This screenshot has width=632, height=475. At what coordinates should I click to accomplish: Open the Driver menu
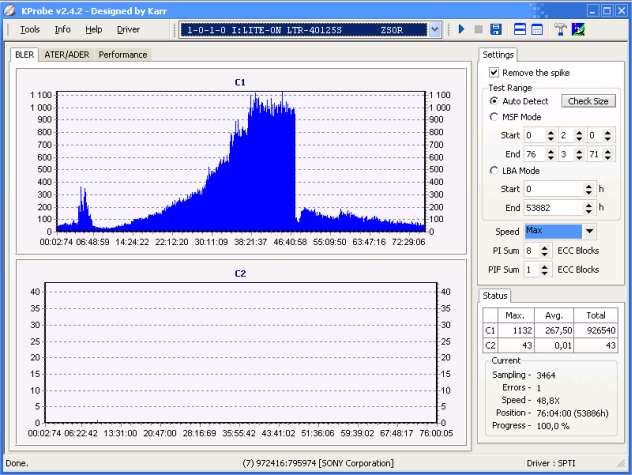pyautogui.click(x=128, y=29)
